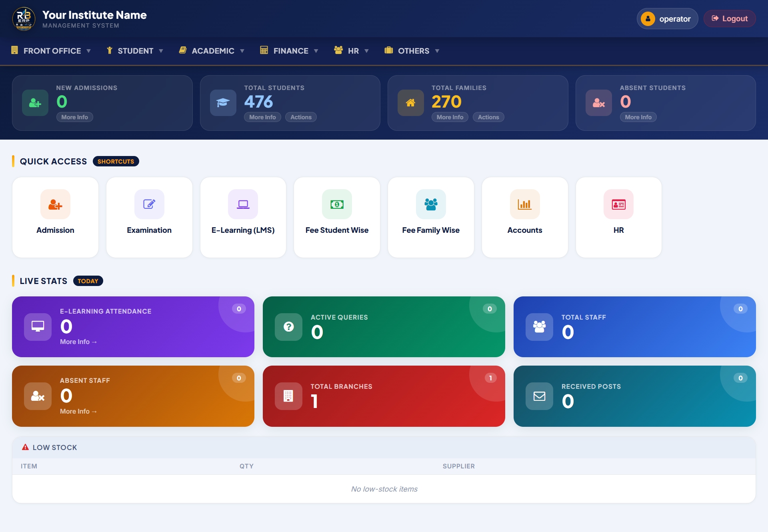Click the Fee Student Wise label
The image size is (768, 532).
[337, 230]
